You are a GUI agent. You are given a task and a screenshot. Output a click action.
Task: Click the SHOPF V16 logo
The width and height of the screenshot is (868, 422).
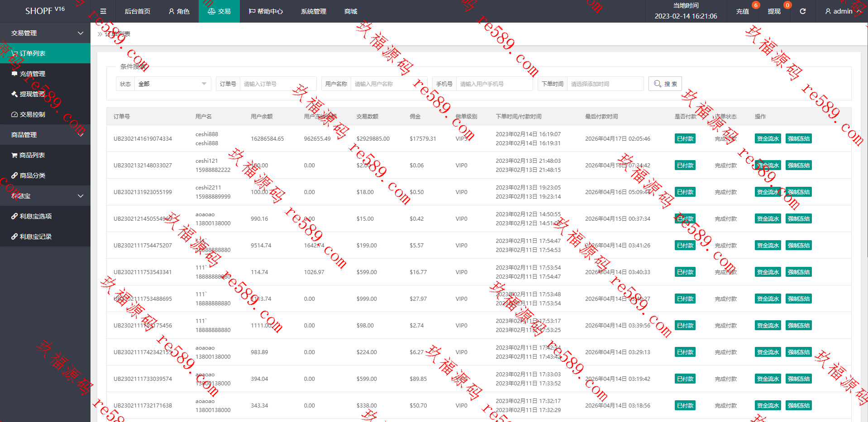click(45, 11)
